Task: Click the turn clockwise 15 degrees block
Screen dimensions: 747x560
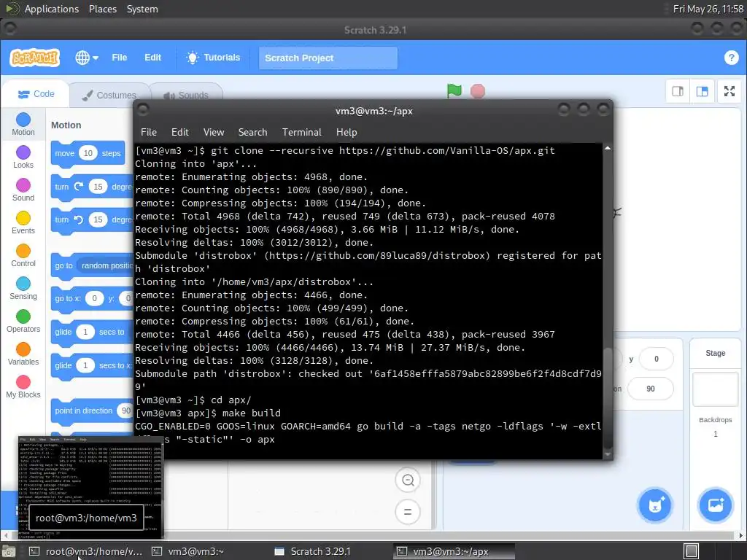Action: (61, 187)
